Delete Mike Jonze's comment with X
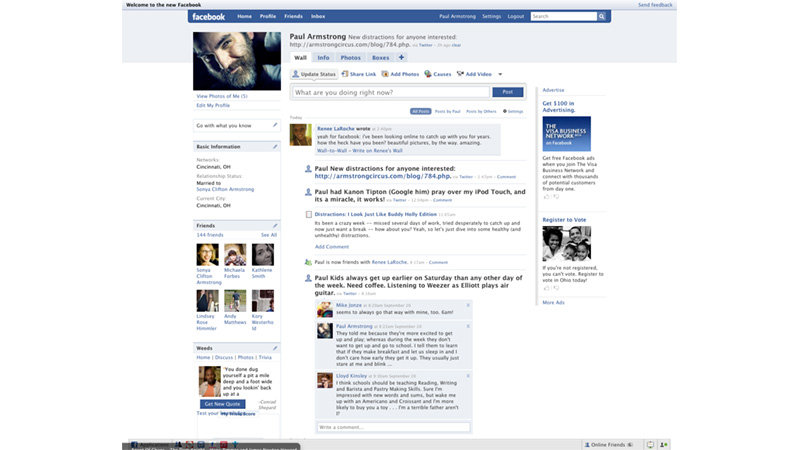 coord(468,305)
